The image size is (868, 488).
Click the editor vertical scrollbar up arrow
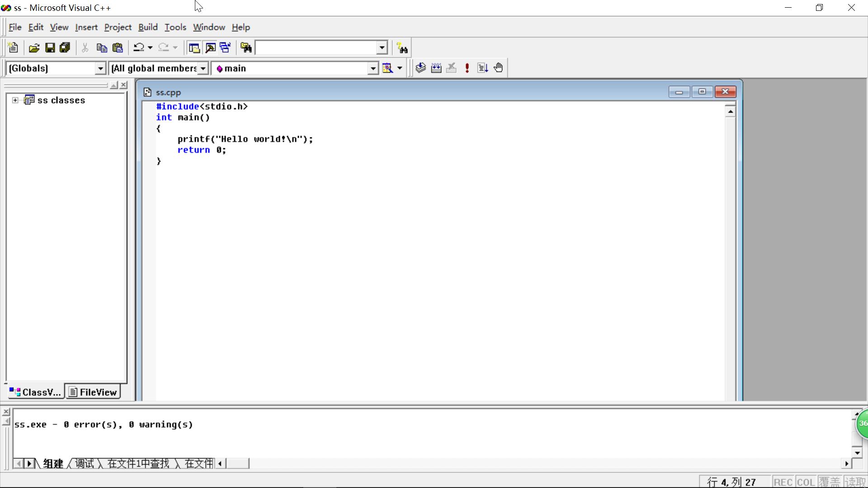(730, 112)
